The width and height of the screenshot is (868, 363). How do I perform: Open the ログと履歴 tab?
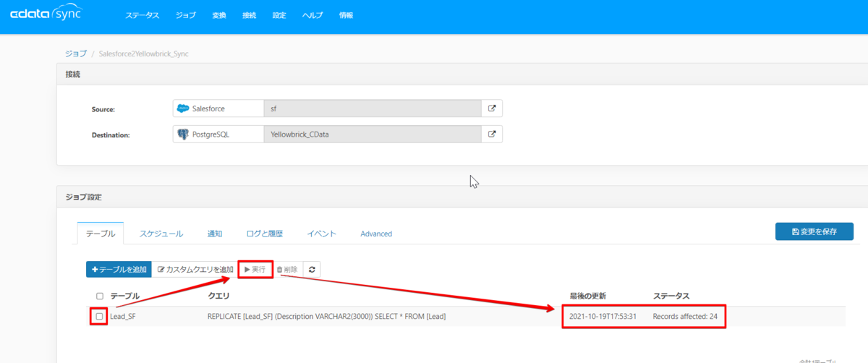pyautogui.click(x=264, y=234)
